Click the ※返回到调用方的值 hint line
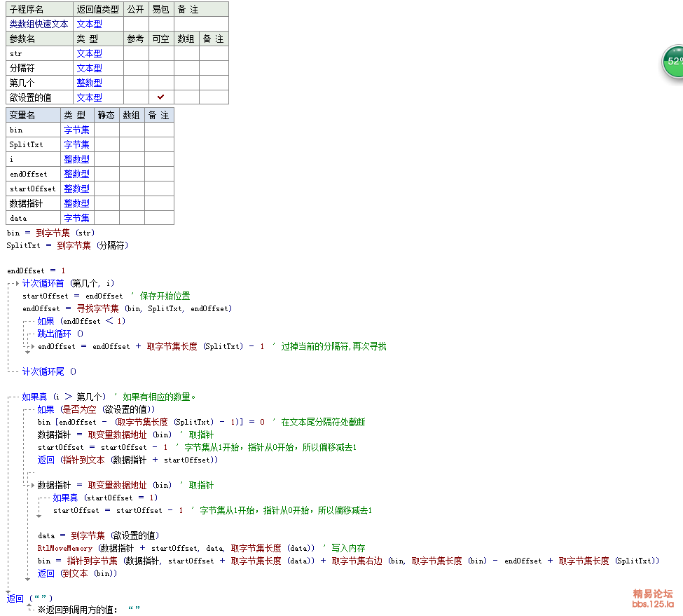 click(x=89, y=610)
